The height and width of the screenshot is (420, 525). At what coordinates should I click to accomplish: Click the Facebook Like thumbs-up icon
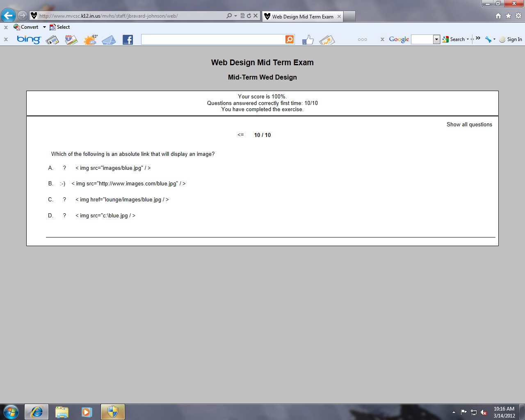308,40
